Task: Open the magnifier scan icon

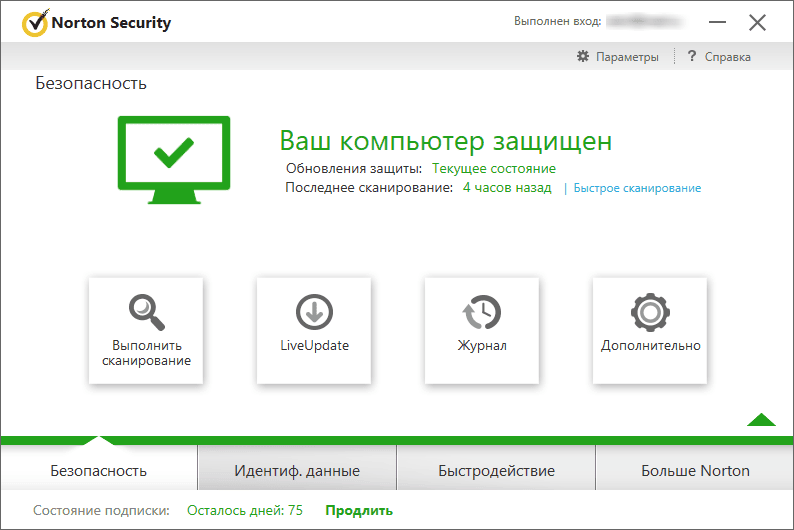Action: pyautogui.click(x=146, y=312)
